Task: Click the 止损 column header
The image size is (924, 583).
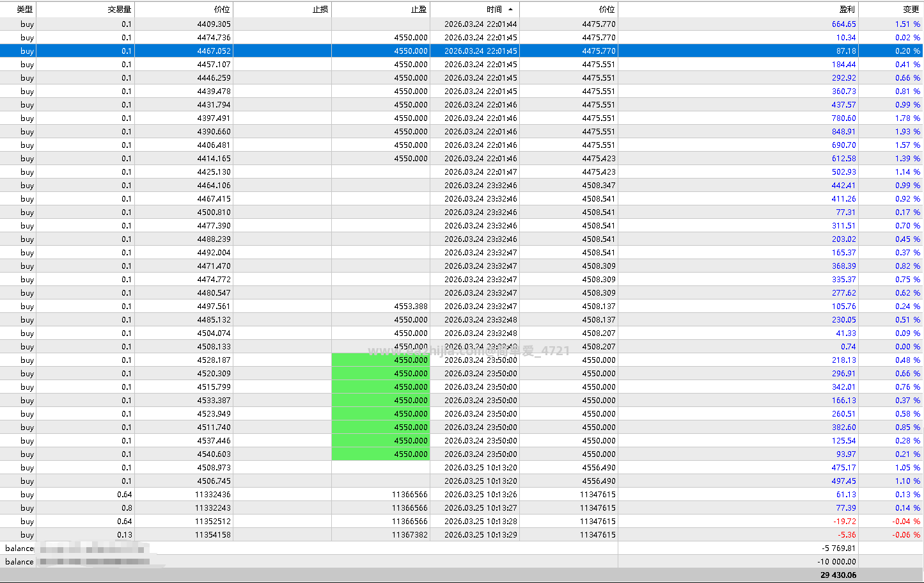Action: pyautogui.click(x=283, y=10)
